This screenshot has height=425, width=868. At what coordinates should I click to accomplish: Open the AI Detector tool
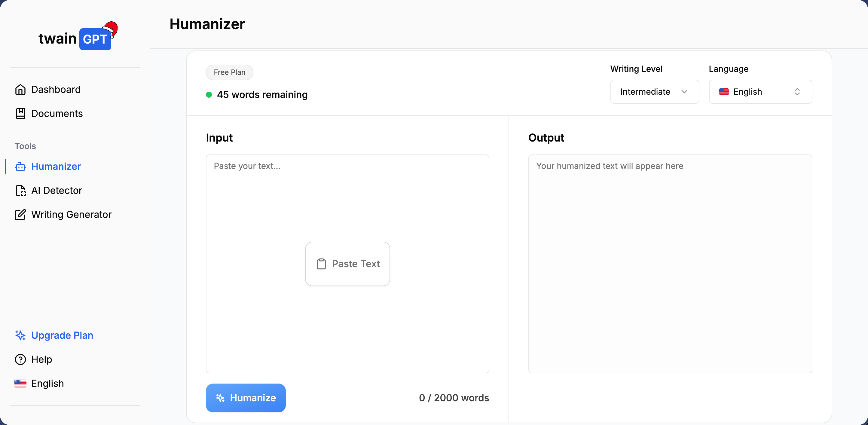coord(57,191)
